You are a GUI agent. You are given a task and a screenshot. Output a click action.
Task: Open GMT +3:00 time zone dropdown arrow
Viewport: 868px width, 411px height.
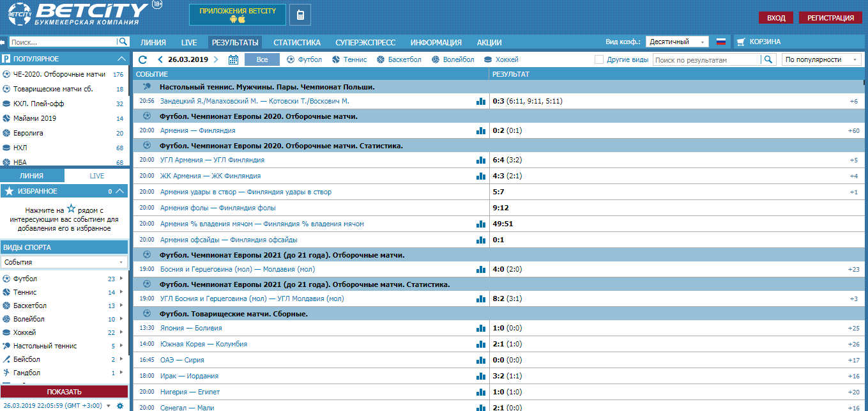[109, 406]
